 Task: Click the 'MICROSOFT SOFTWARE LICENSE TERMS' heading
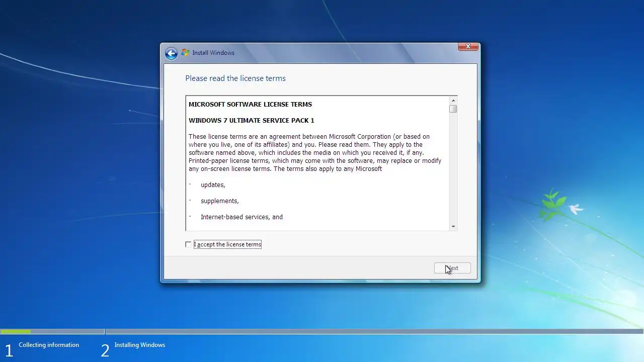point(250,105)
